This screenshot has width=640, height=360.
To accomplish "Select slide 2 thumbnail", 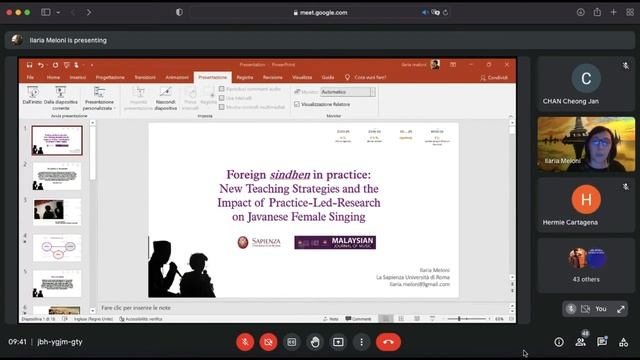I will (57, 176).
